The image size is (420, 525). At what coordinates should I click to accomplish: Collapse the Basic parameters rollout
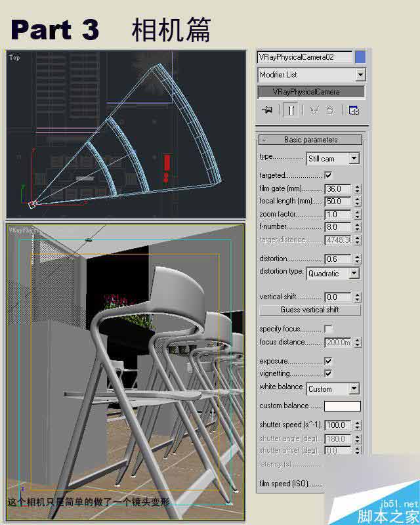tap(310, 140)
